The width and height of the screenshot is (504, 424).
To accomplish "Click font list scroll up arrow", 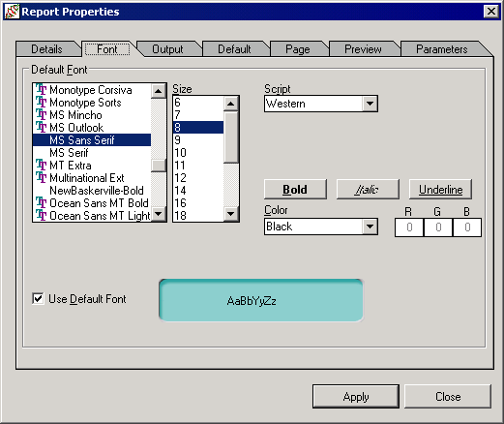I will (158, 91).
